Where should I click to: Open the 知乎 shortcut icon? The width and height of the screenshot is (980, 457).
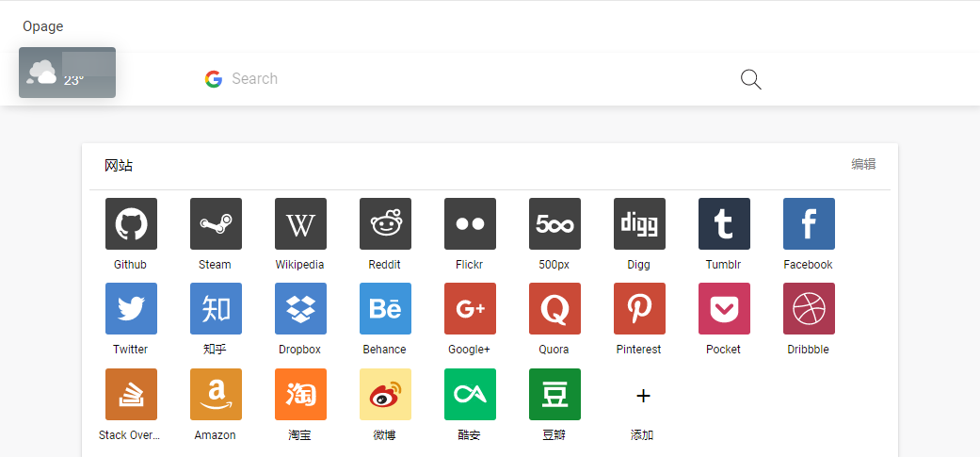[x=216, y=309]
